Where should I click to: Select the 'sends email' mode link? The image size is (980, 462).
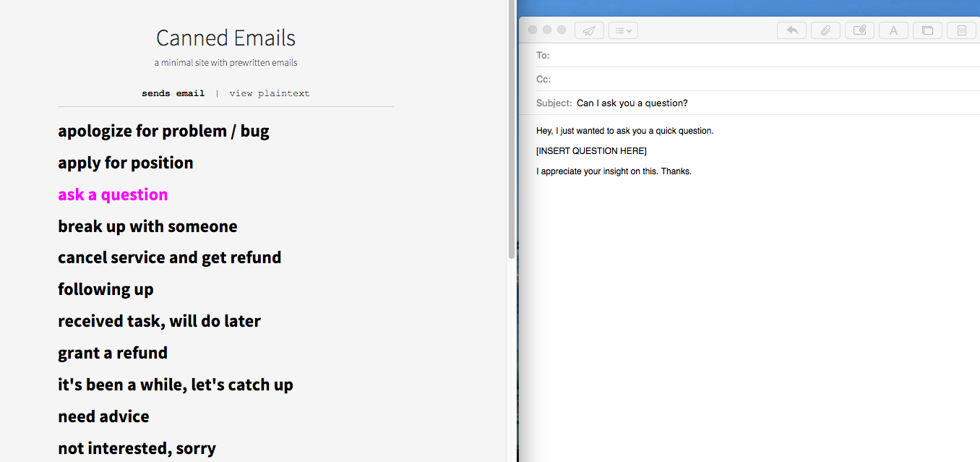(173, 93)
